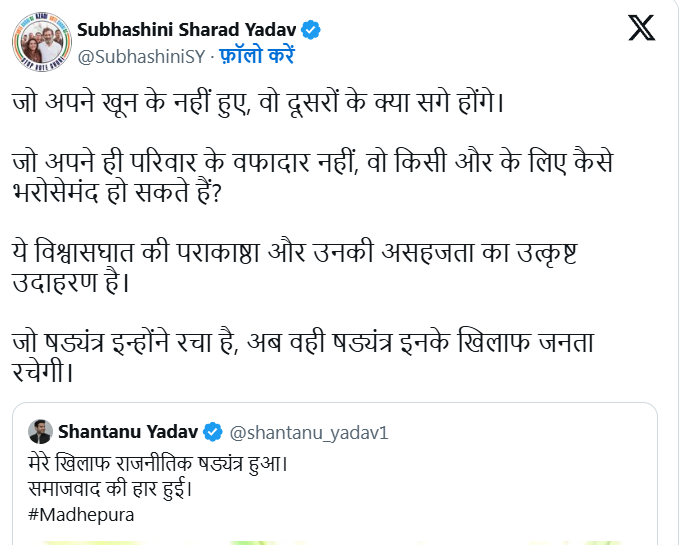681x545 pixels.
Task: Click verified badge next to Shantanu Yadav
Action: pos(213,432)
